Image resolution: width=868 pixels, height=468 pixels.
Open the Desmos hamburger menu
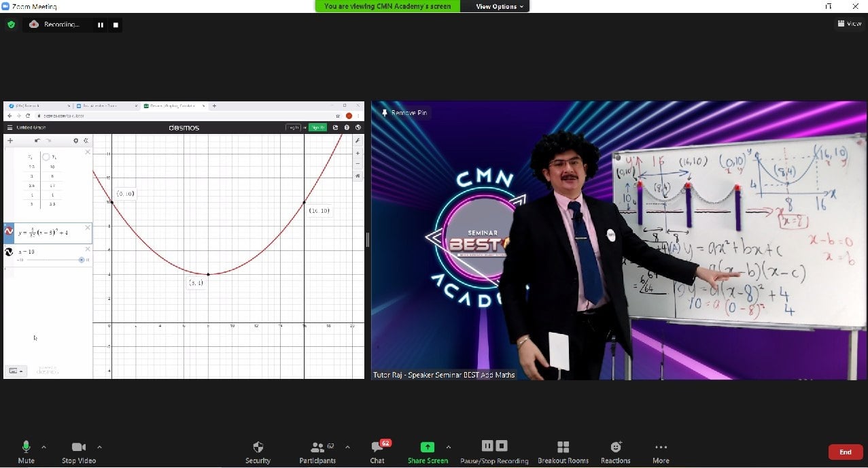point(10,127)
